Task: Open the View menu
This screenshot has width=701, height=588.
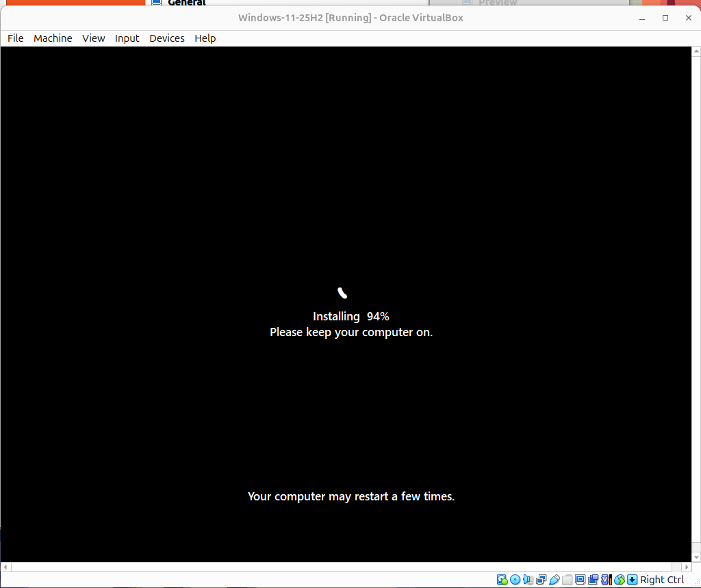Action: [x=94, y=38]
